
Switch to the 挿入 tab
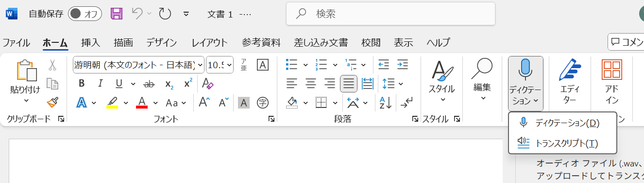point(90,42)
